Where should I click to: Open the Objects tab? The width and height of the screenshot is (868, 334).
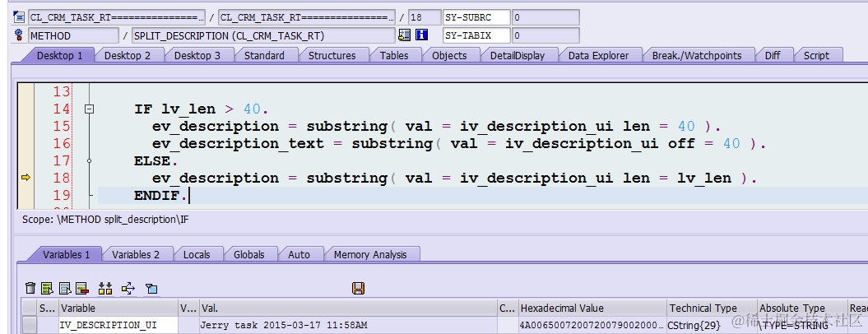449,55
